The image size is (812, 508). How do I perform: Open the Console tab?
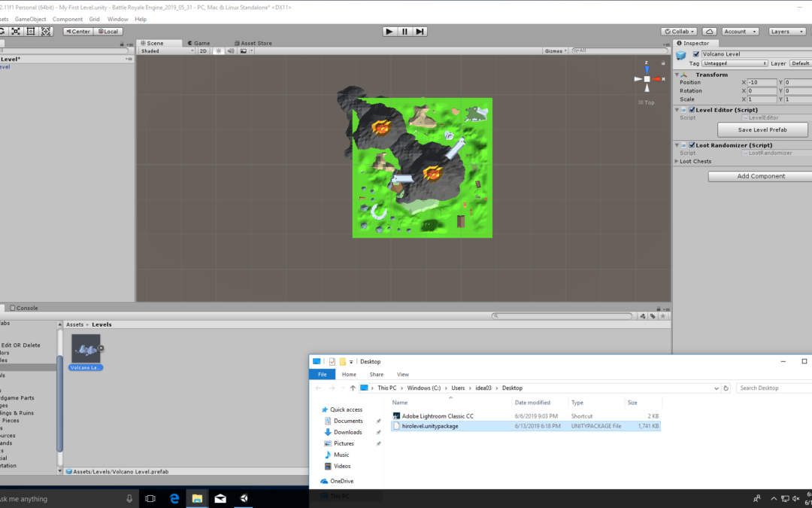tap(24, 308)
